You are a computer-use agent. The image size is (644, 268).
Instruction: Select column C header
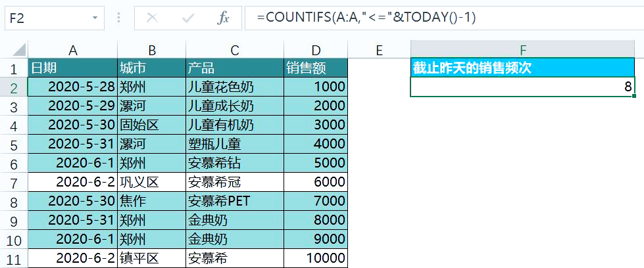[x=235, y=50]
